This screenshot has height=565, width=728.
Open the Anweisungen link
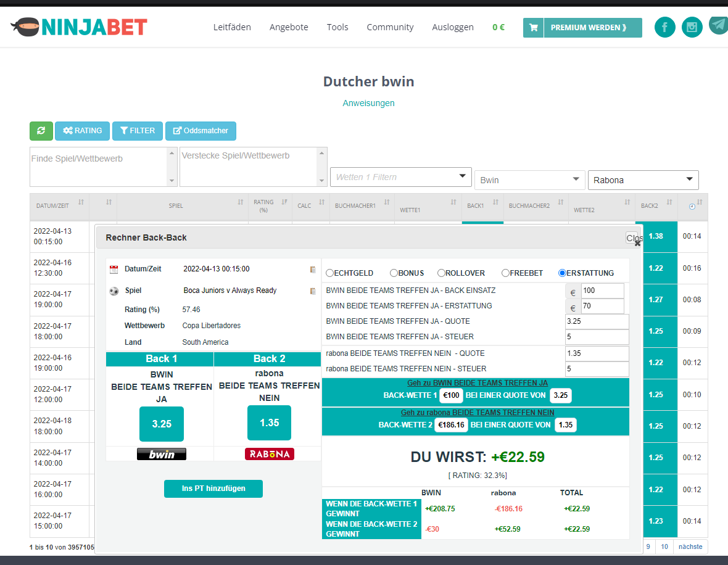369,103
